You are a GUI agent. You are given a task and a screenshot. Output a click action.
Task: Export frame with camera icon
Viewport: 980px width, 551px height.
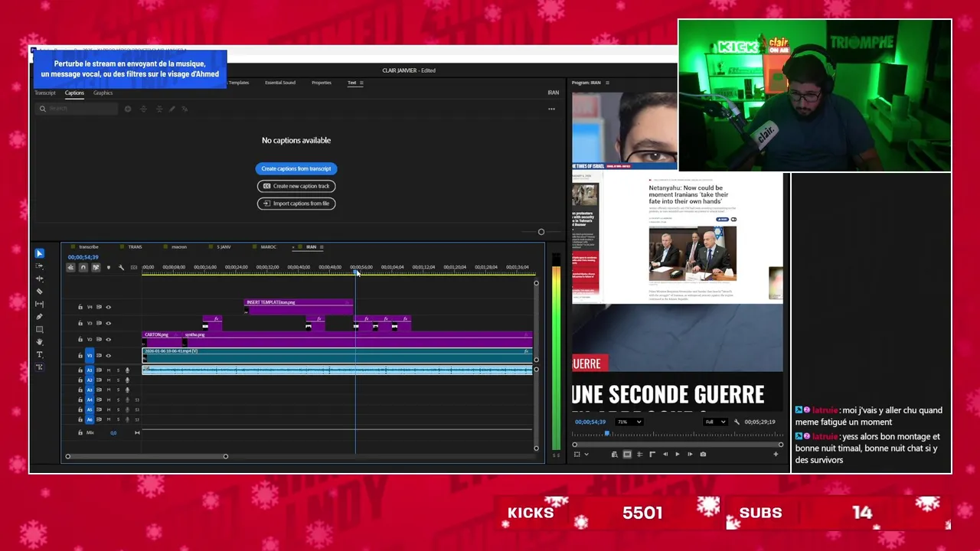pyautogui.click(x=703, y=454)
